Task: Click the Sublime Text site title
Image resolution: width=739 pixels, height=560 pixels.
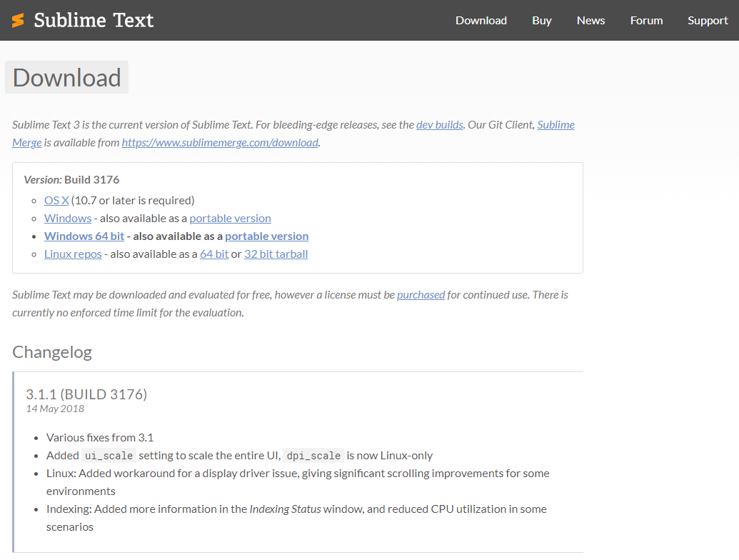Action: pos(94,20)
